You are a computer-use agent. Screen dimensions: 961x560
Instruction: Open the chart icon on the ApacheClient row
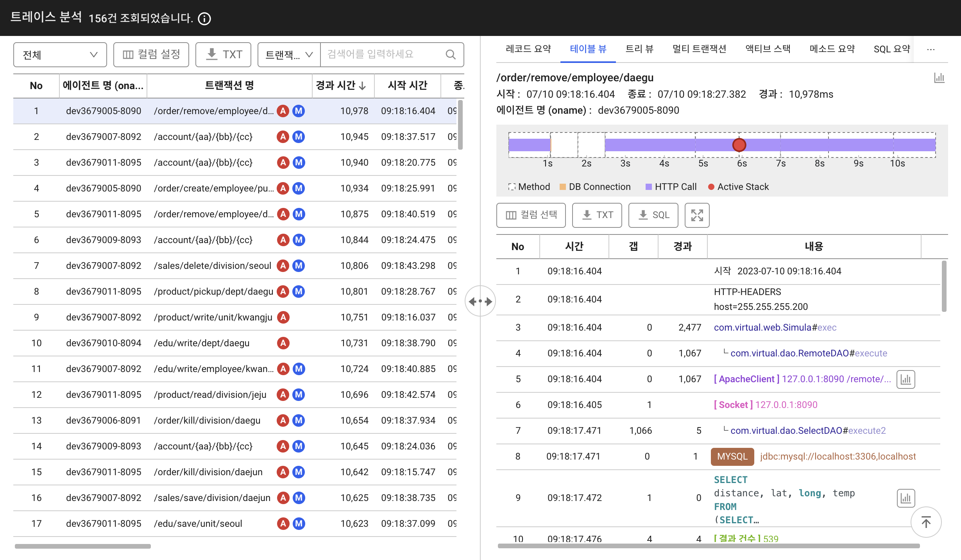tap(906, 379)
